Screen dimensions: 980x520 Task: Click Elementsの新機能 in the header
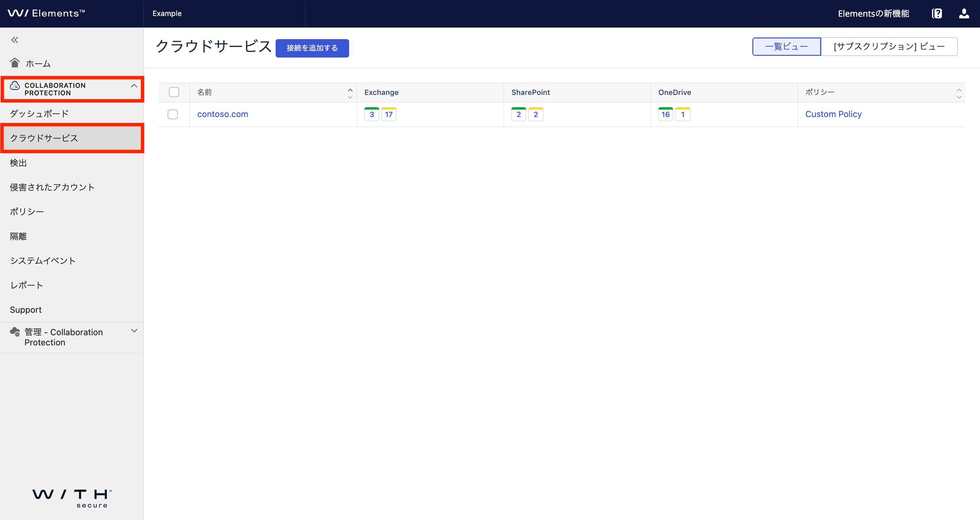(x=873, y=14)
